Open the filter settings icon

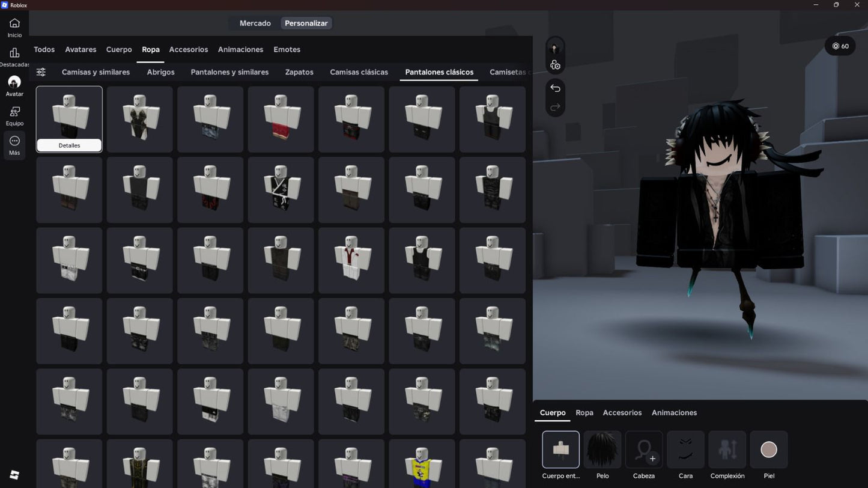point(41,72)
